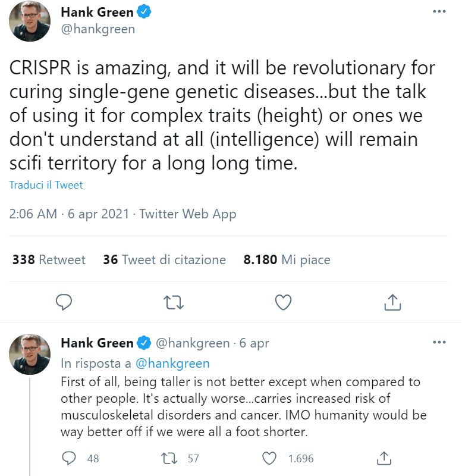This screenshot has width=462, height=476.
Task: Like the reply tweet with 1.696 likes
Action: click(270, 458)
